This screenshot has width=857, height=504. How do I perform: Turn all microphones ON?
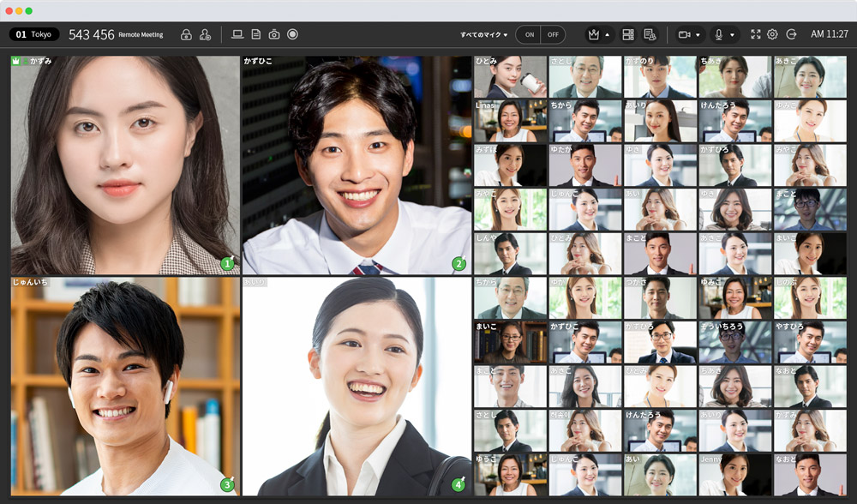point(529,34)
